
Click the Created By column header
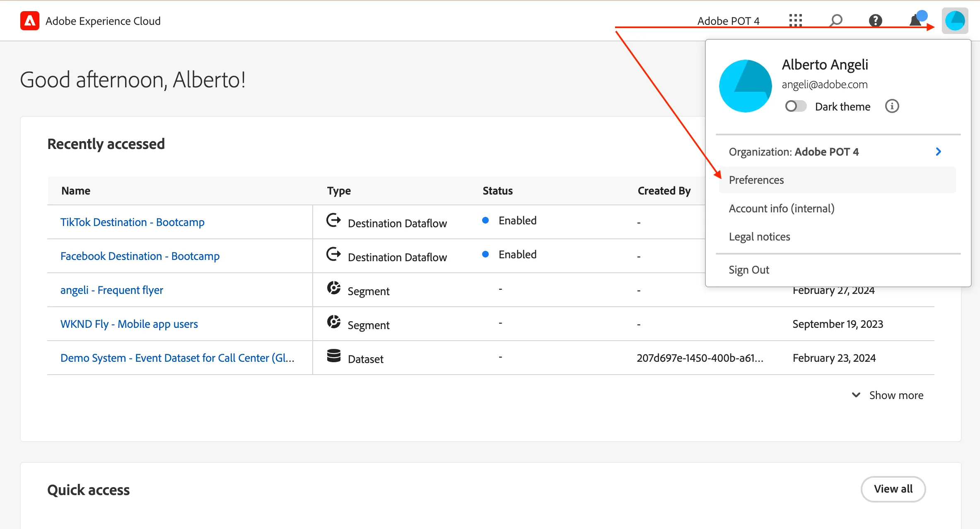pos(664,191)
